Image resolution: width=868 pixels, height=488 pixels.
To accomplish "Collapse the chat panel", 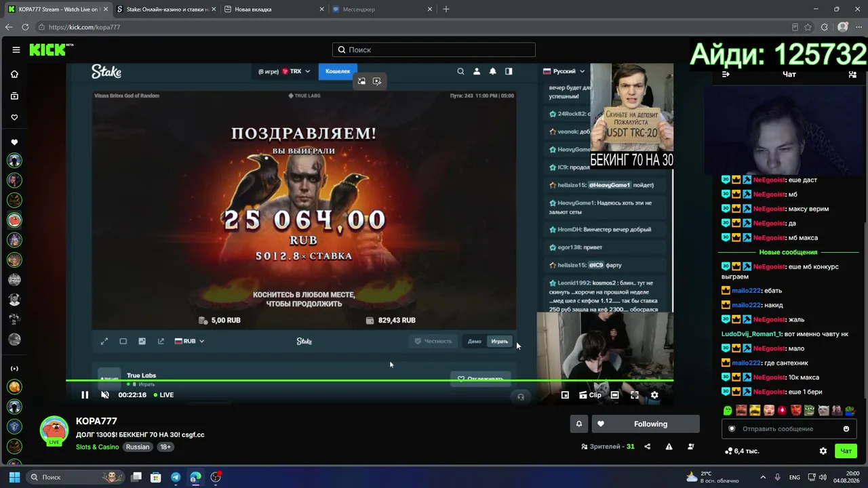I will tap(726, 75).
